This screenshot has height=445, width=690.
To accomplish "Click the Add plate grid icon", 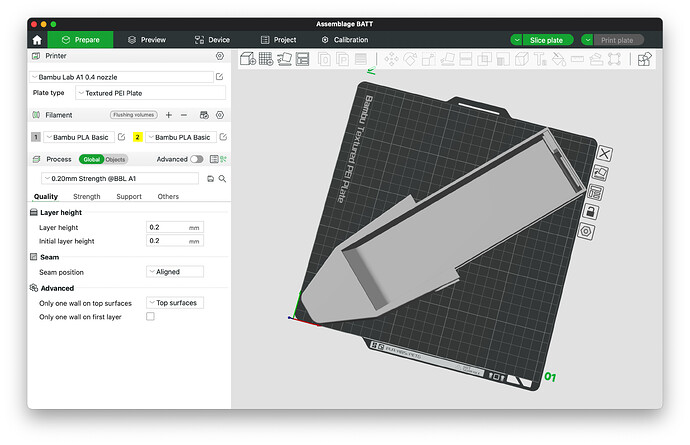I will [x=266, y=59].
